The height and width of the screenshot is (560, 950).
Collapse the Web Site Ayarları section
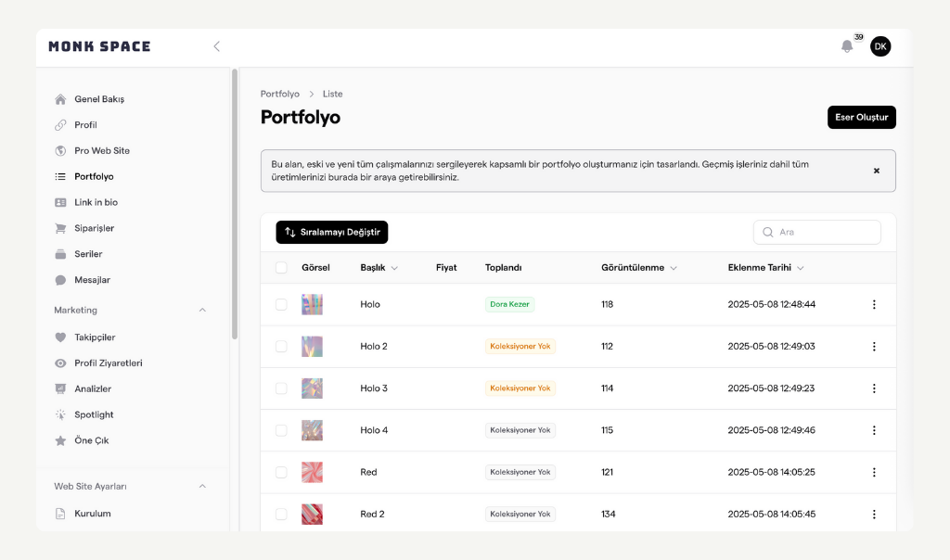click(x=202, y=487)
